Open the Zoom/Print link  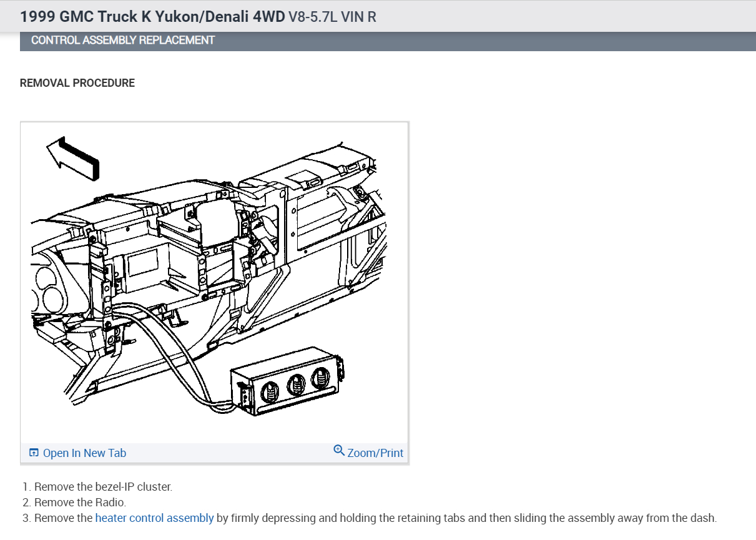(x=375, y=453)
